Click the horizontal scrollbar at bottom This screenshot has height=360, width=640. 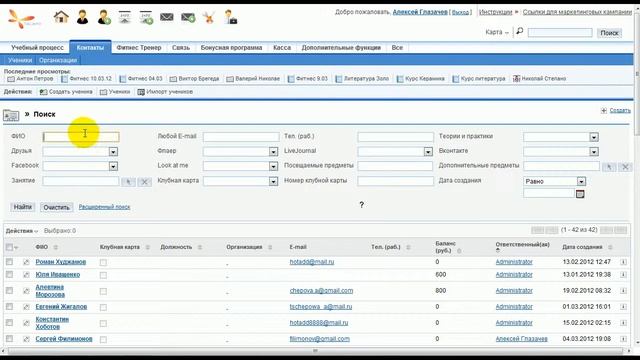pos(315,351)
